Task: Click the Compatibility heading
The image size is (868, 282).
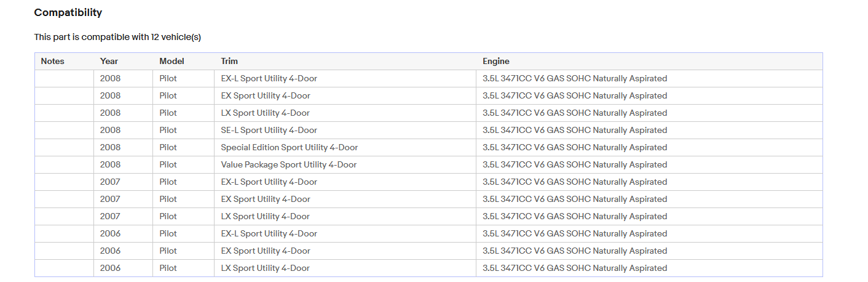Action: click(68, 12)
